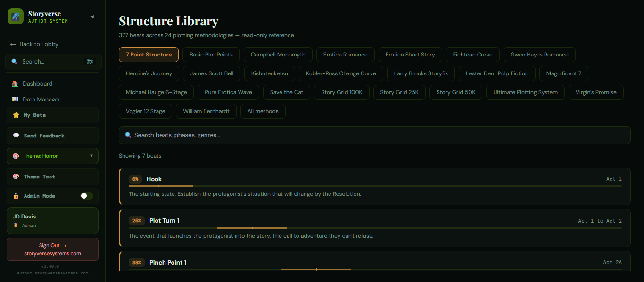Pick the Save the Cat method
Image resolution: width=644 pixels, height=282 pixels.
point(287,92)
